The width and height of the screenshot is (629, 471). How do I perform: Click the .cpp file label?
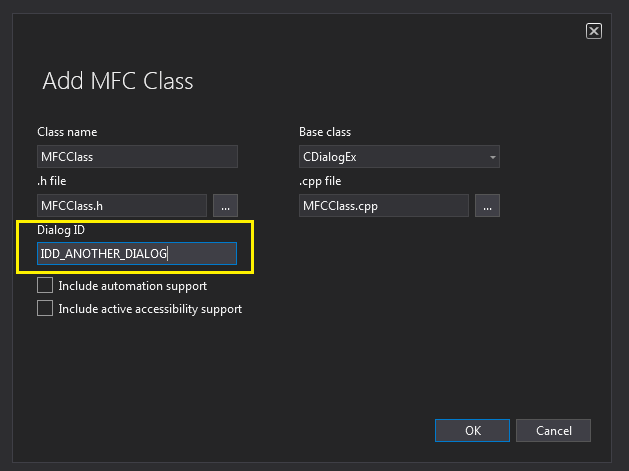tap(320, 181)
